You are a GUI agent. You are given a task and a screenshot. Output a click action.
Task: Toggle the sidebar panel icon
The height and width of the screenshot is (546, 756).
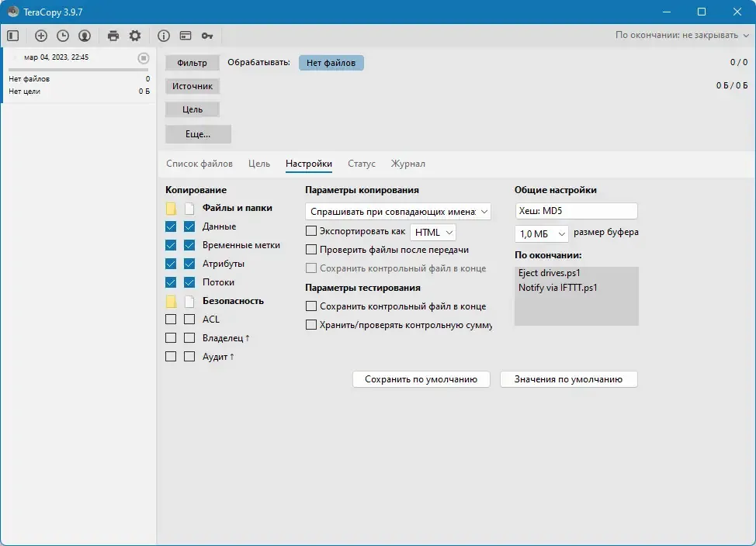point(13,36)
